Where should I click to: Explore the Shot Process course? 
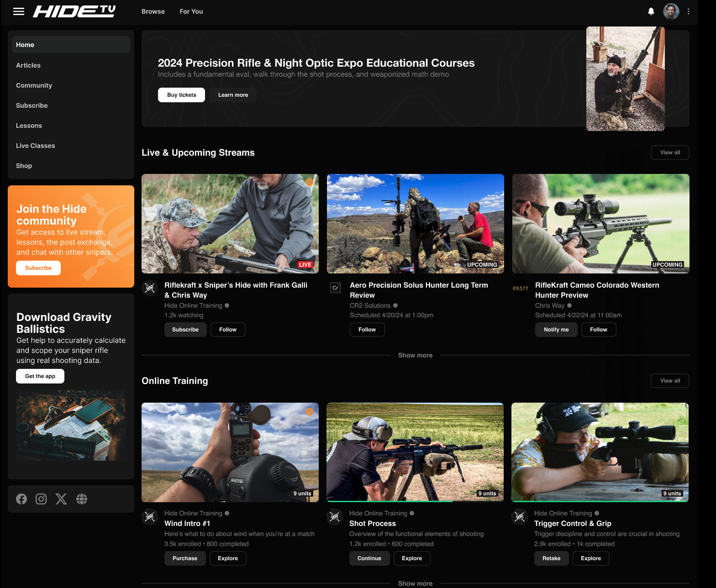tap(412, 558)
